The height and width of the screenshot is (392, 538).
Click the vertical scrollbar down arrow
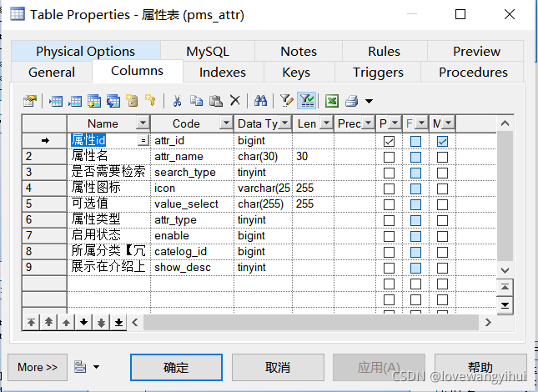pos(505,270)
